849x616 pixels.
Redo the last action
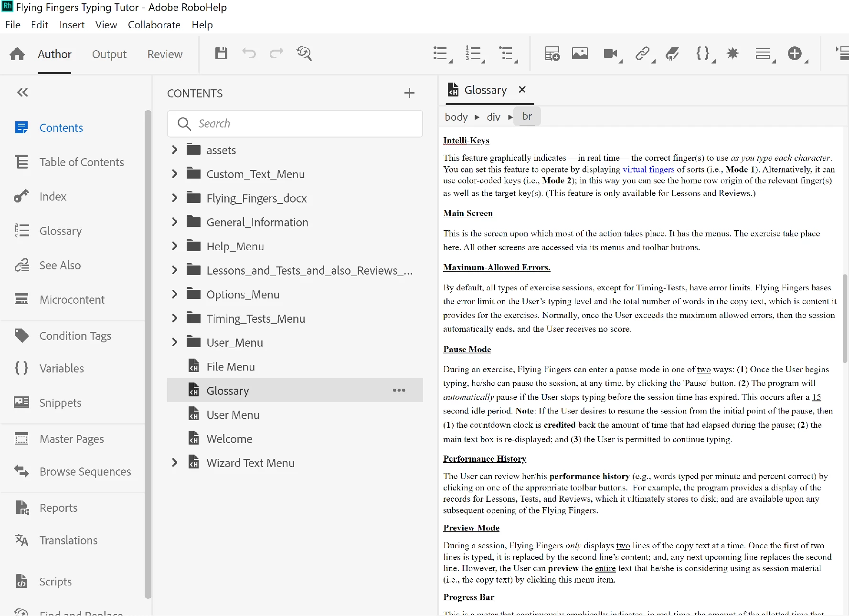276,53
